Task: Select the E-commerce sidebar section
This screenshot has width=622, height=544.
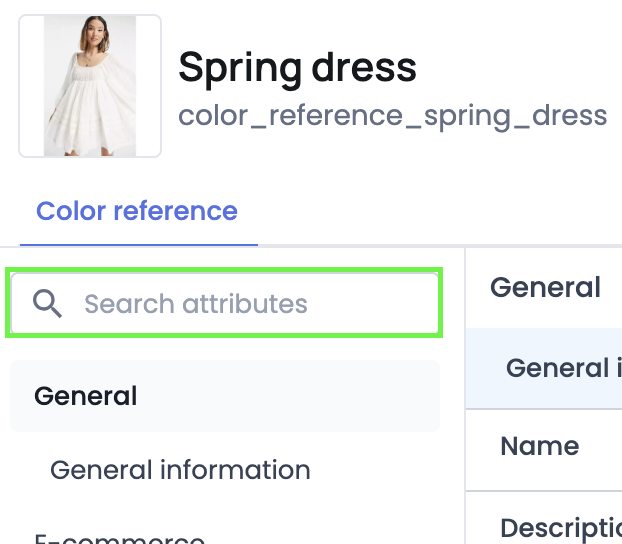Action: pyautogui.click(x=120, y=539)
